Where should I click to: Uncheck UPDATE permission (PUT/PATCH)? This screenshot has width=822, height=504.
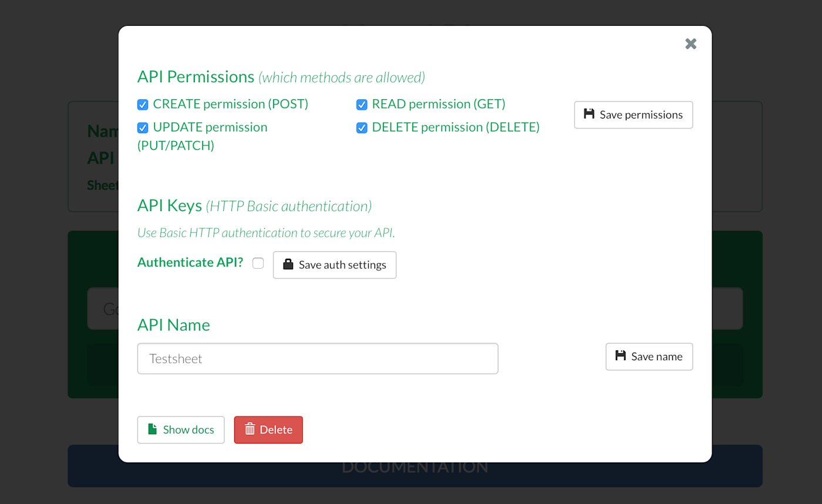[x=143, y=127]
